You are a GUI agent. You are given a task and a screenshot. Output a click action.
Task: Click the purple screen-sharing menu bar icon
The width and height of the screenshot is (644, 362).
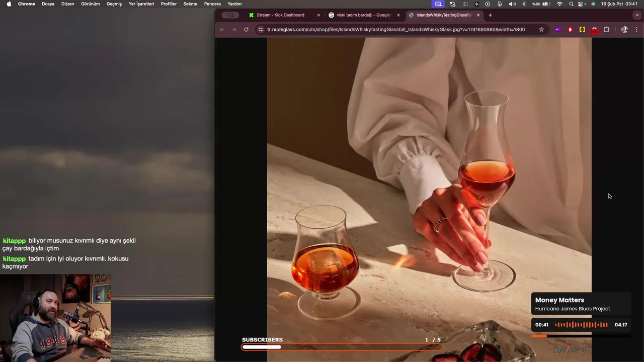pos(438,4)
